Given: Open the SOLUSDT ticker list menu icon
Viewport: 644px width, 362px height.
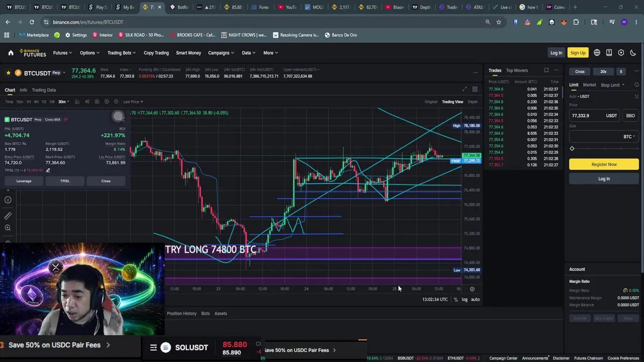Looking at the screenshot, I should tap(153, 347).
